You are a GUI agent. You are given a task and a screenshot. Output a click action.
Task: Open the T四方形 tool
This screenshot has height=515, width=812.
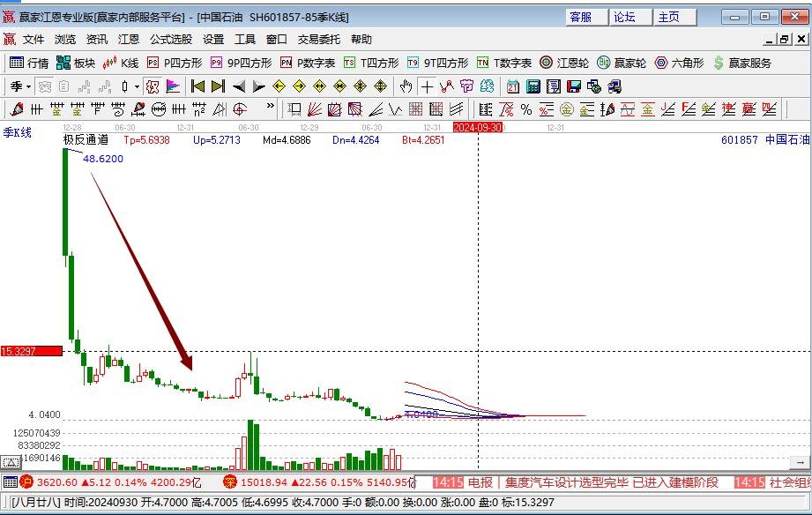371,63
